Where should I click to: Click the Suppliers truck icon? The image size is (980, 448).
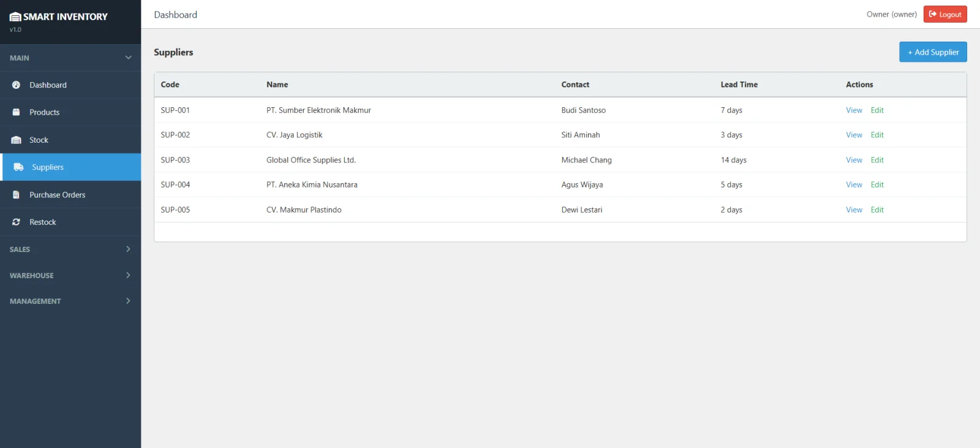point(18,167)
